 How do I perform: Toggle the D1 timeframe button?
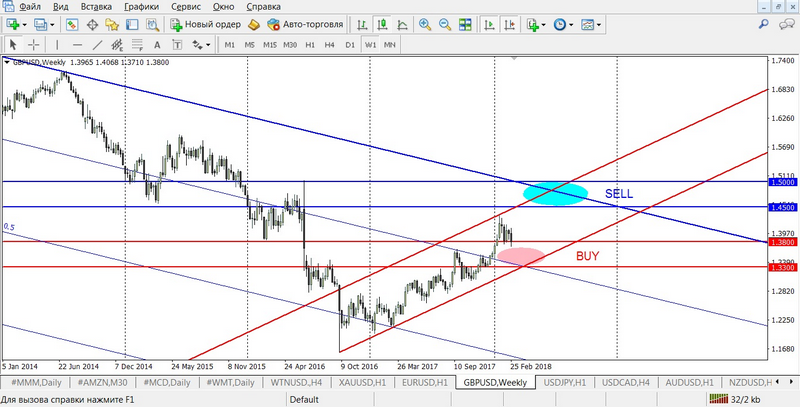click(x=349, y=44)
